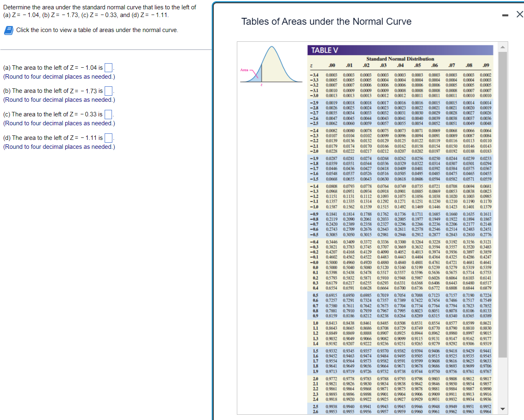Viewport: 524px width, 420px height.
Task: Minimize the Tables of Areas popup
Action: [x=505, y=14]
